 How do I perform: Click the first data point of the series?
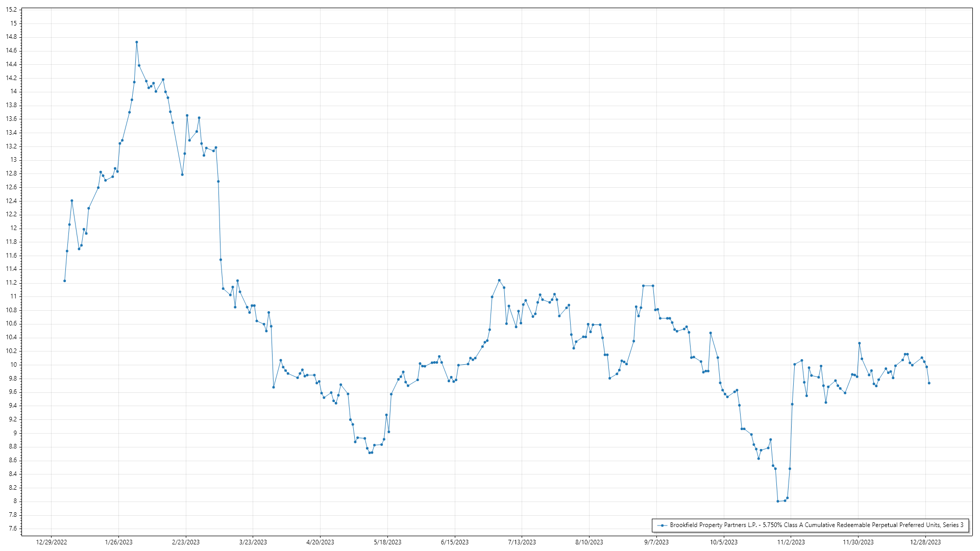point(64,281)
